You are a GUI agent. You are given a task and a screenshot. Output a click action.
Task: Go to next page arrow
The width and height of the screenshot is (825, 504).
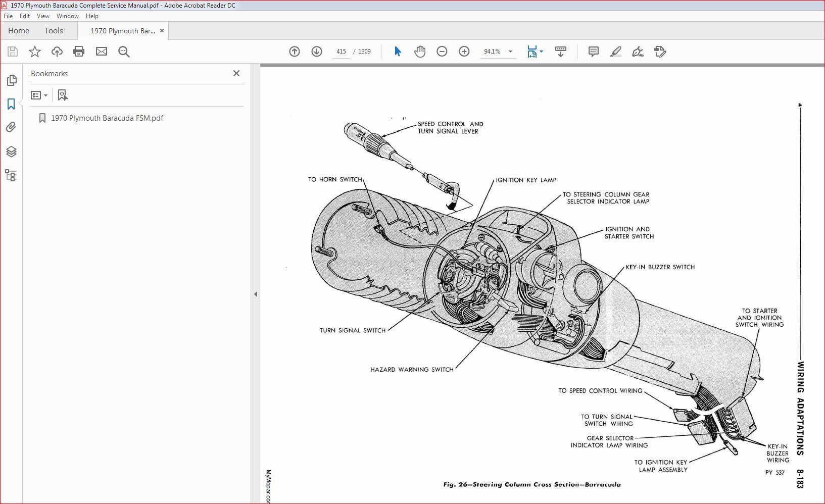(317, 52)
